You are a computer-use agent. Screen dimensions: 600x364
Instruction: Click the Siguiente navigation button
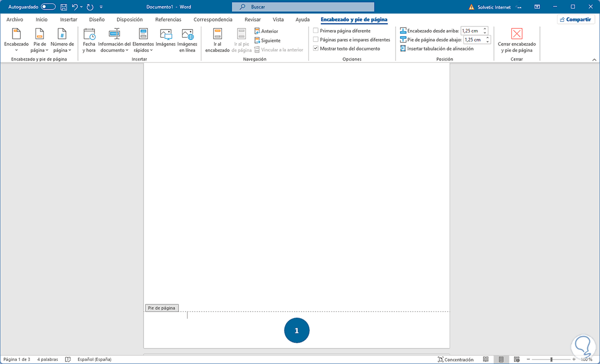[267, 40]
